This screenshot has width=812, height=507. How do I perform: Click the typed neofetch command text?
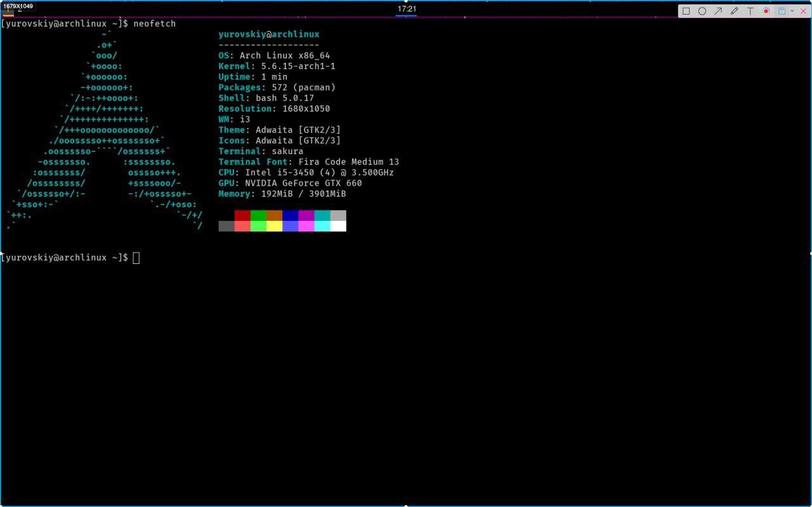point(154,23)
